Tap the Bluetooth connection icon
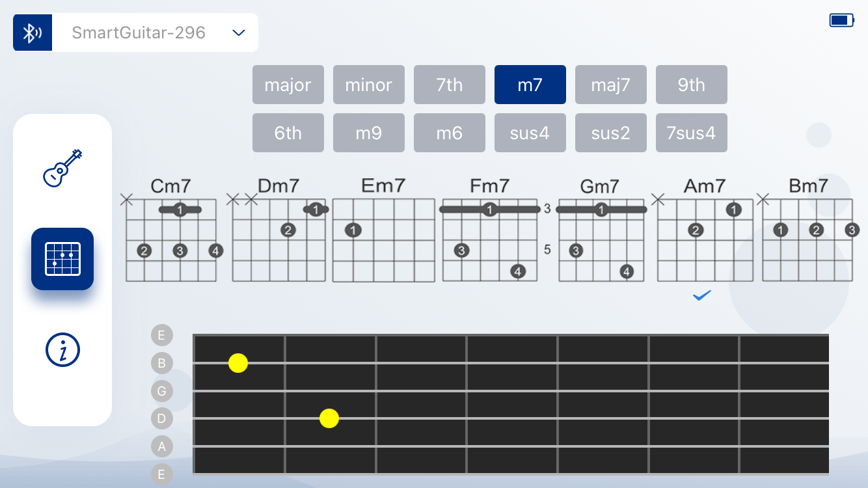Image resolution: width=868 pixels, height=488 pixels. (x=33, y=33)
